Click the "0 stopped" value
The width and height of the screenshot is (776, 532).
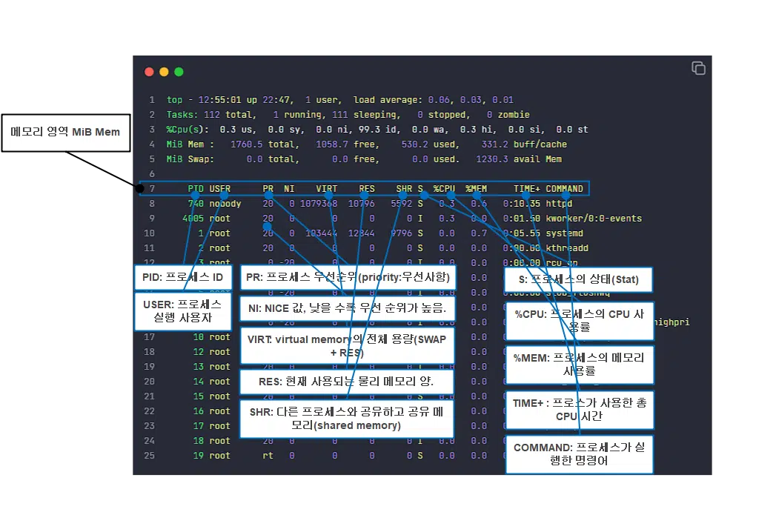point(444,115)
